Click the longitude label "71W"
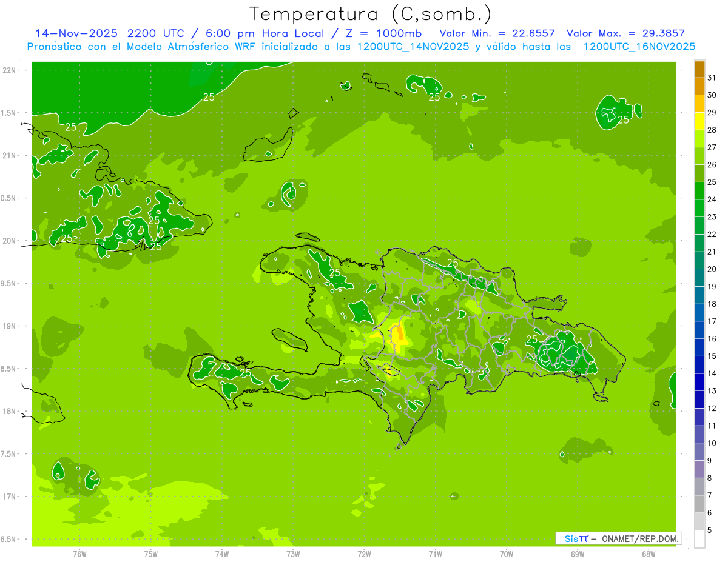 (435, 554)
